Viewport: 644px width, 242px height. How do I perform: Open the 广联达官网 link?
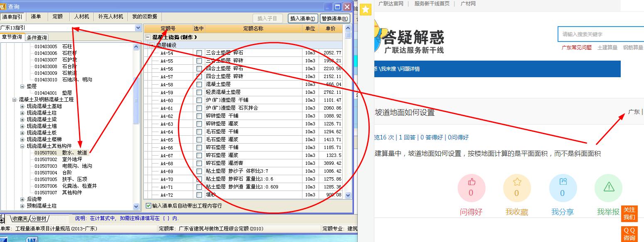pos(391,4)
